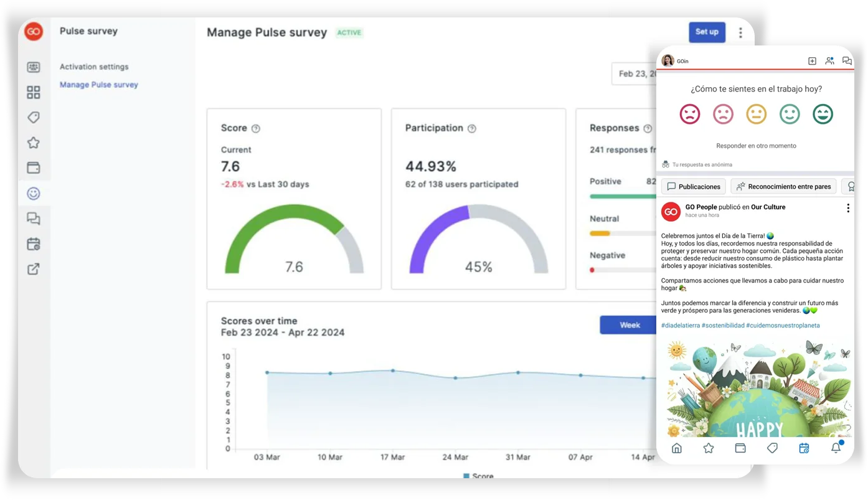Click the ACTIVE status badge

click(x=349, y=33)
